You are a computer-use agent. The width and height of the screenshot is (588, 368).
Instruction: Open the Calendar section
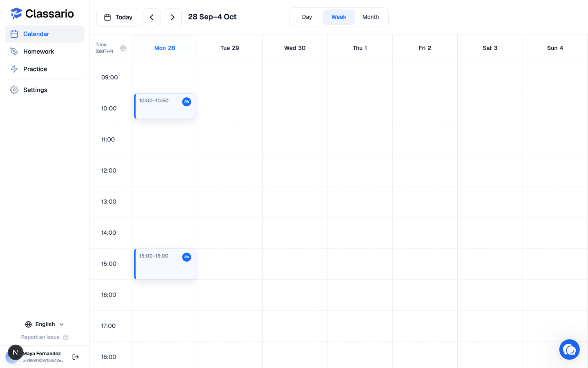click(x=45, y=34)
